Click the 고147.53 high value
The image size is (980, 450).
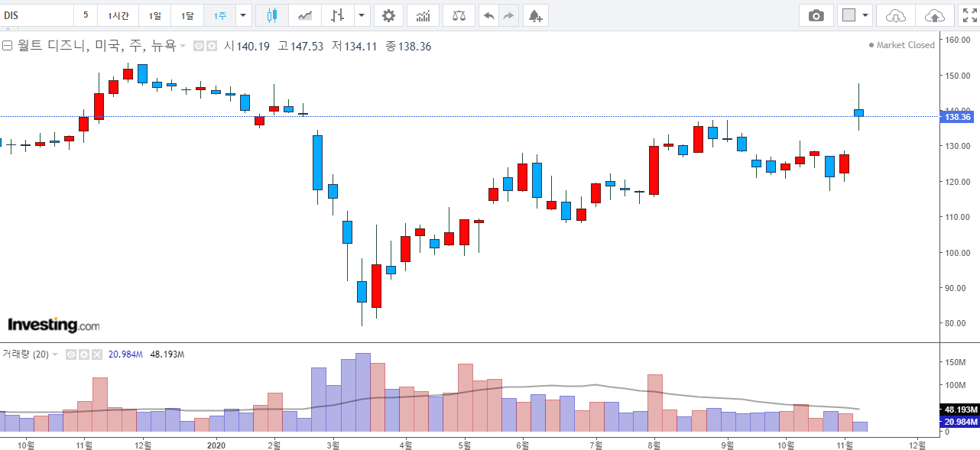(300, 47)
